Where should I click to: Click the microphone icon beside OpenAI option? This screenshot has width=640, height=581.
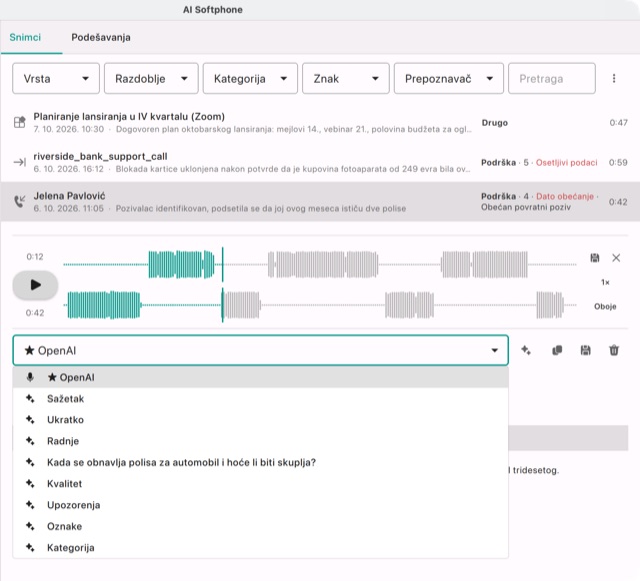point(30,377)
